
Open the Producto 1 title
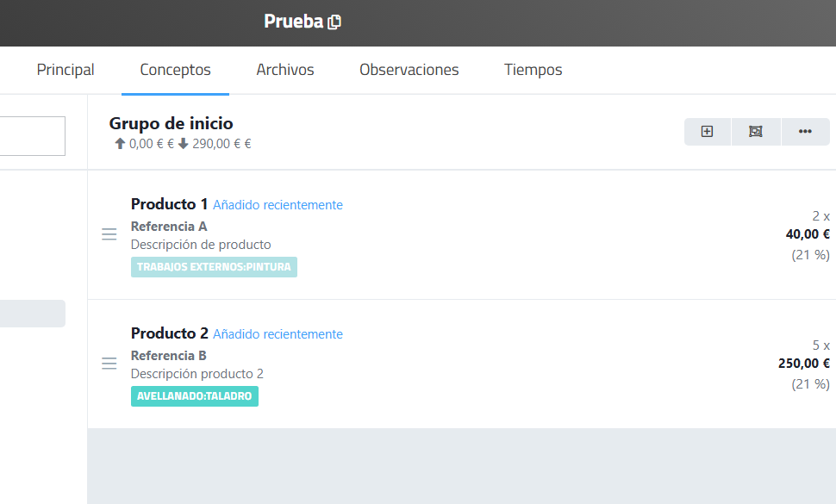tap(169, 204)
